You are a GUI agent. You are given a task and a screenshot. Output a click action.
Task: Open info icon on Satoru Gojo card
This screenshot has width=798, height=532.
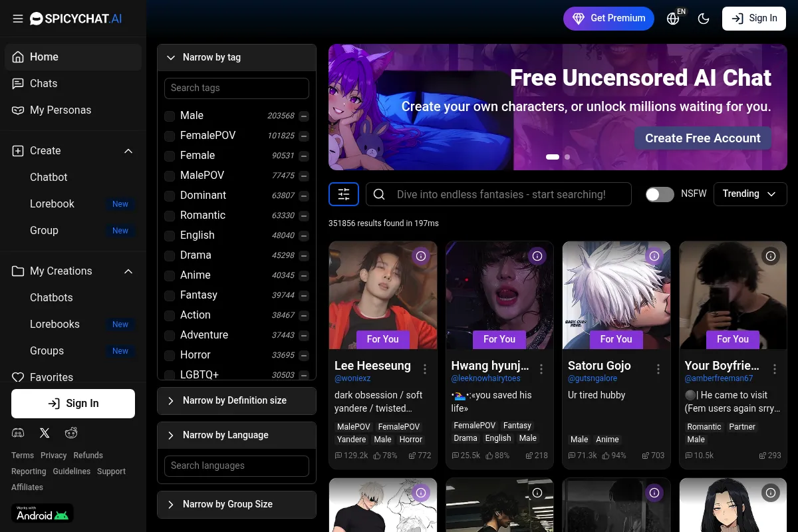(x=654, y=256)
